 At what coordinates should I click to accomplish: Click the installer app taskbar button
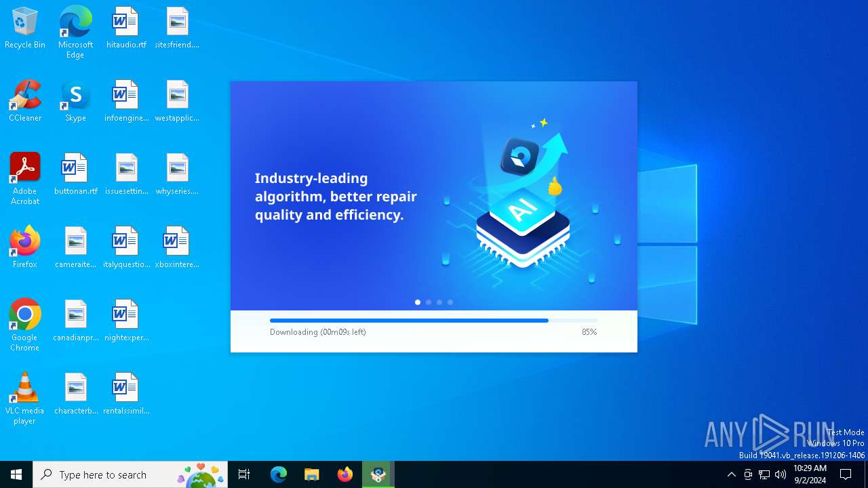(x=378, y=474)
